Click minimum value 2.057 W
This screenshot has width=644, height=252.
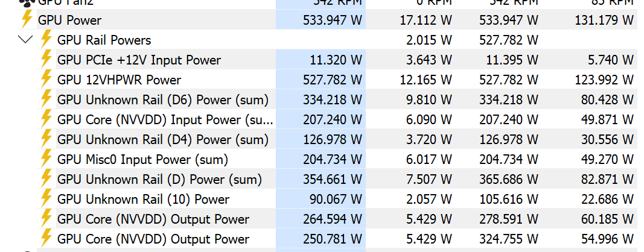pos(429,200)
